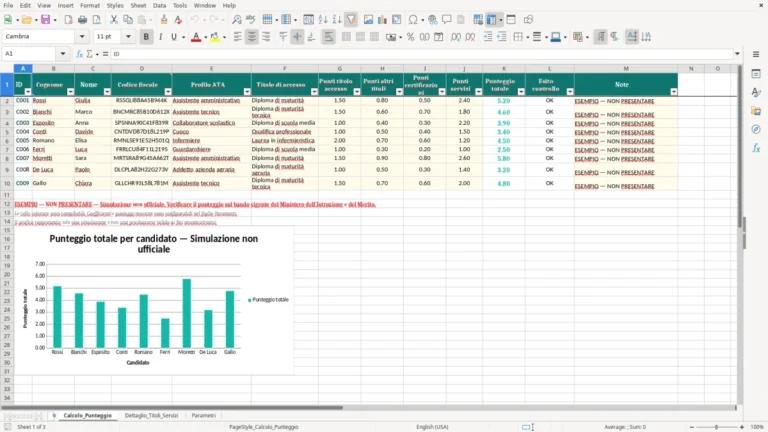Open Esito controllo filter dropdown

(x=570, y=92)
